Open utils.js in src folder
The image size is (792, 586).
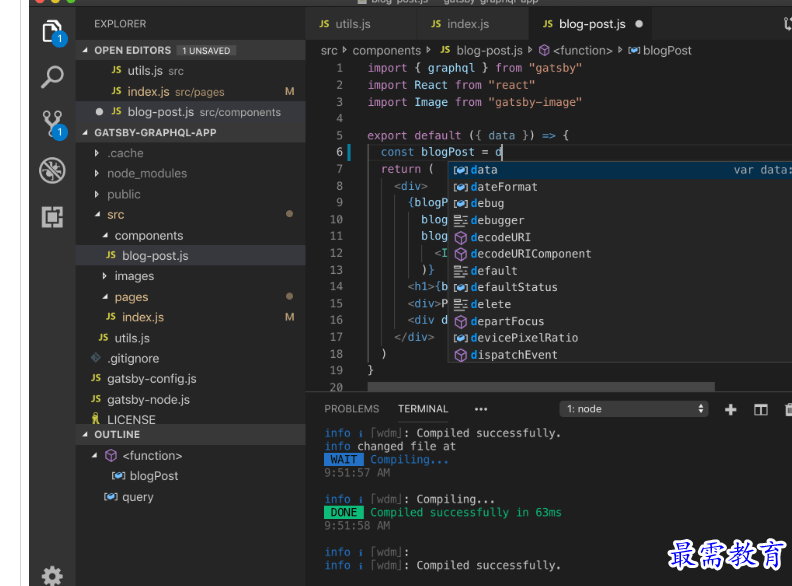(x=191, y=338)
